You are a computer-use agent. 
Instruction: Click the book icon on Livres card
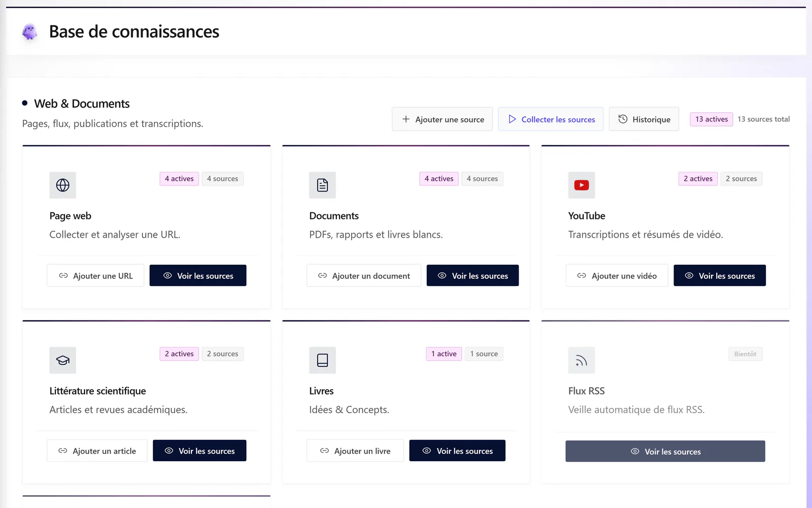(x=322, y=360)
